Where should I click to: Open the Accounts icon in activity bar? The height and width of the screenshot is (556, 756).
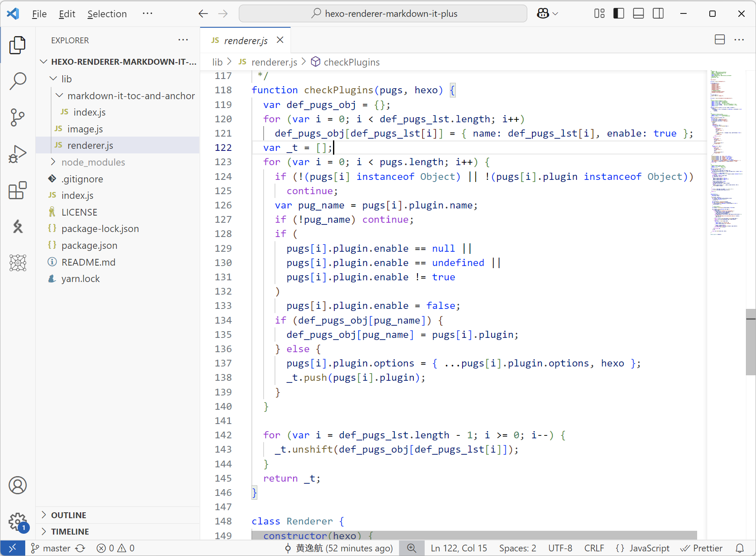click(x=18, y=485)
